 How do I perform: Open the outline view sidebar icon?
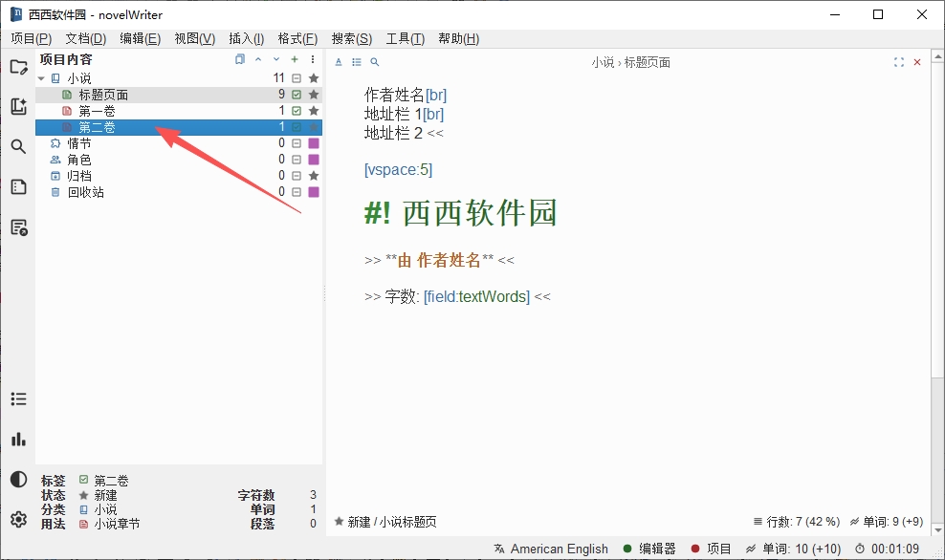tap(19, 186)
